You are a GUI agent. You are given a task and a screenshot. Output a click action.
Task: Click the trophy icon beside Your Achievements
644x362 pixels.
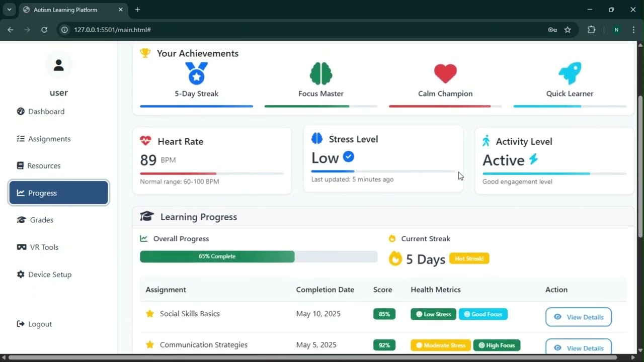[145, 53]
